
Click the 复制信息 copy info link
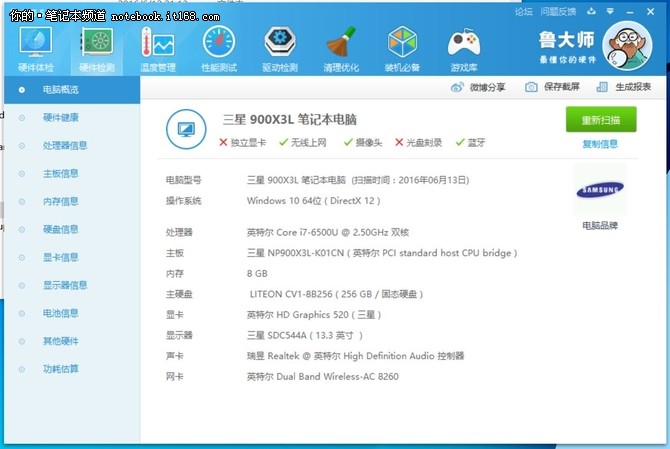(x=600, y=144)
